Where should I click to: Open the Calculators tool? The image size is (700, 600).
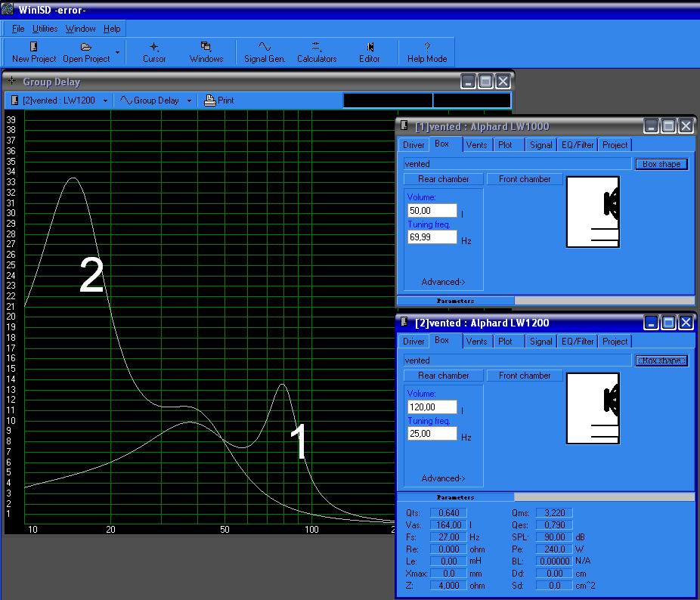(316, 47)
